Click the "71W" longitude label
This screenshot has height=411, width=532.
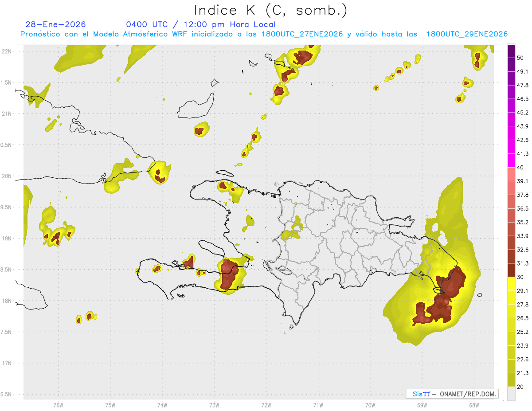pyautogui.click(x=318, y=405)
